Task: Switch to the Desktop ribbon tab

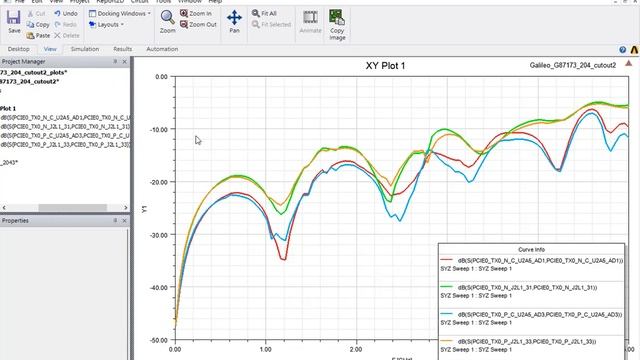Action: [19, 49]
